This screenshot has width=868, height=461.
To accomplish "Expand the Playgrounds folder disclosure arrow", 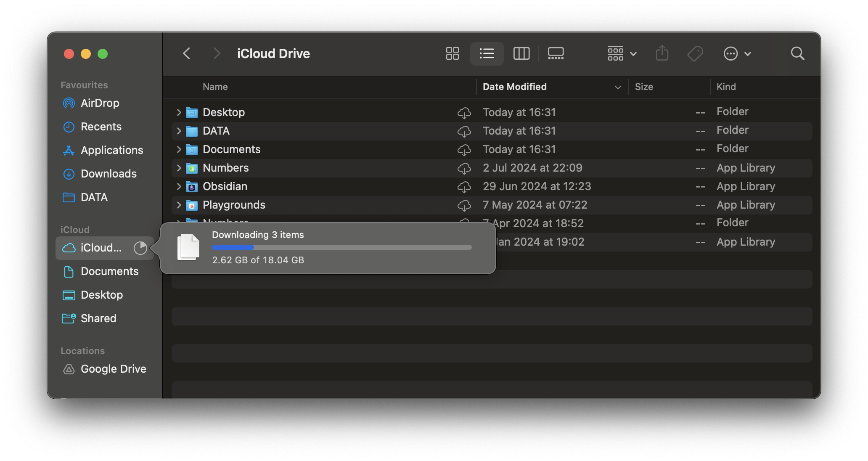I will (179, 205).
